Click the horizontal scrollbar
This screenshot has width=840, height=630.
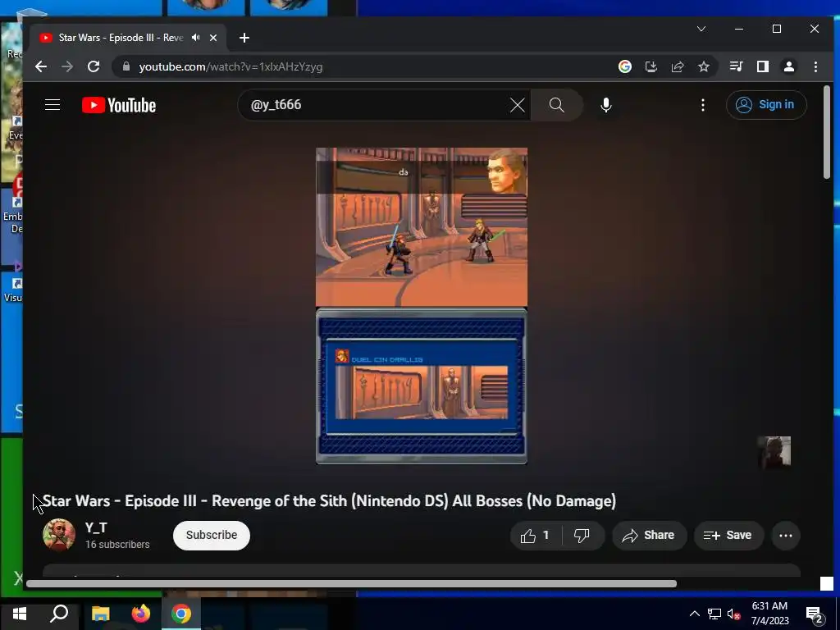point(351,583)
